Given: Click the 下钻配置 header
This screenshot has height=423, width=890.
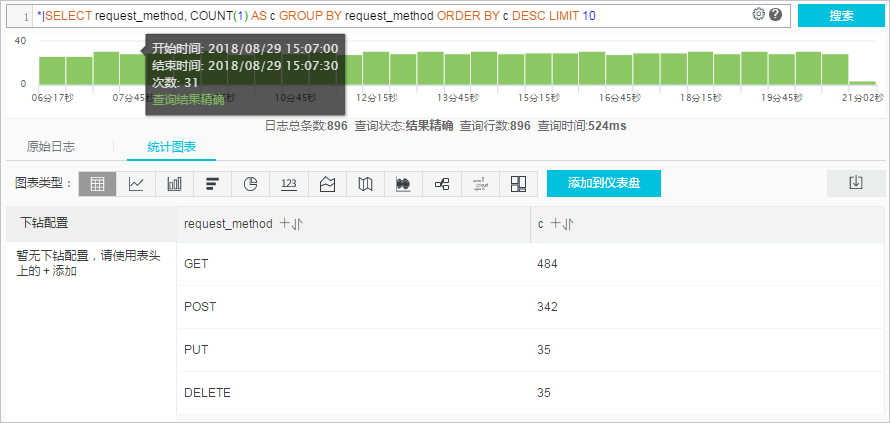Looking at the screenshot, I should click(x=91, y=224).
